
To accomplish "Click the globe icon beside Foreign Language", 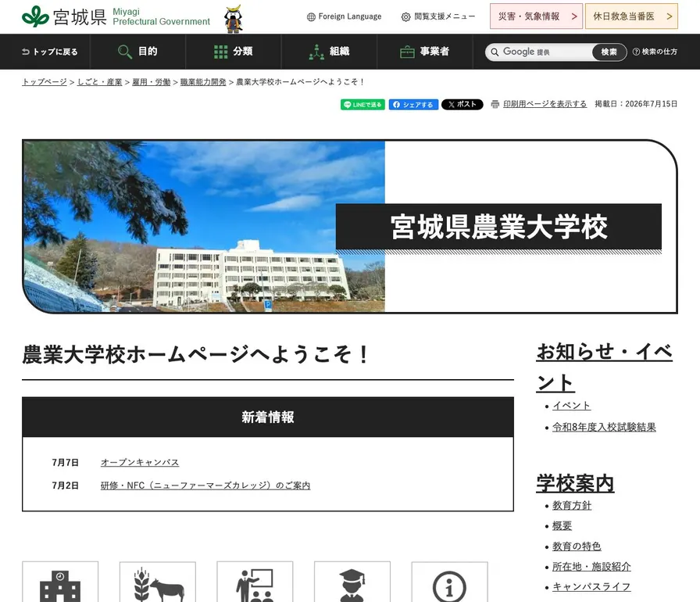I will pyautogui.click(x=311, y=17).
